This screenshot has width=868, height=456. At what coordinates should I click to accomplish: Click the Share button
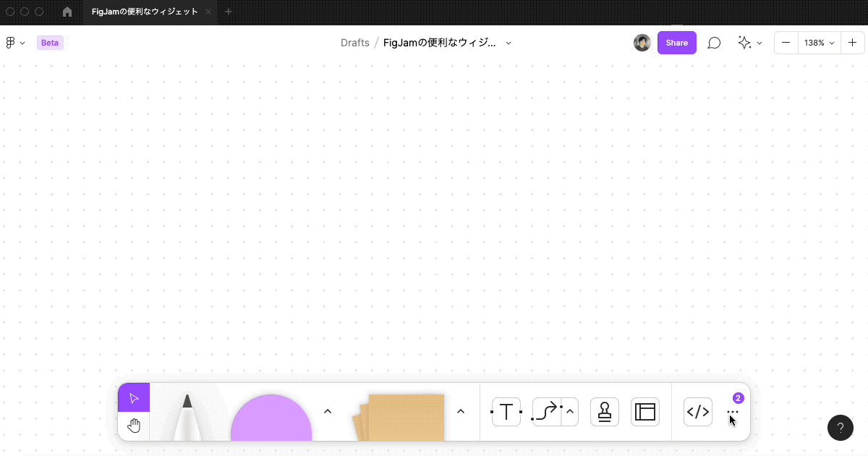click(x=676, y=42)
